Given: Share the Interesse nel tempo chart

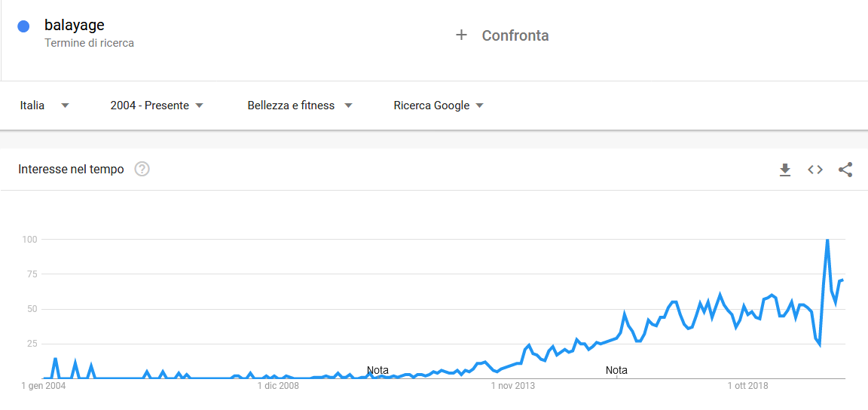Looking at the screenshot, I should 845,170.
